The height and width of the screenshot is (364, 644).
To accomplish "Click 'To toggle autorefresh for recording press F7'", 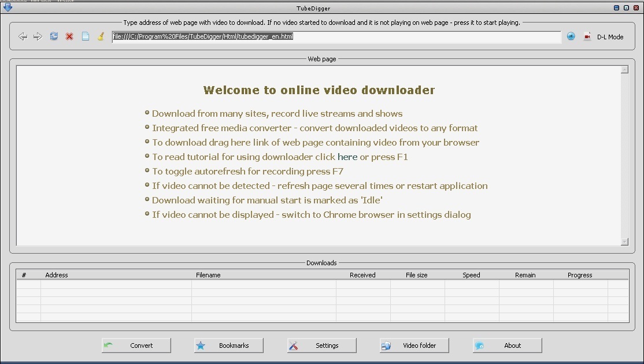I will pyautogui.click(x=247, y=171).
